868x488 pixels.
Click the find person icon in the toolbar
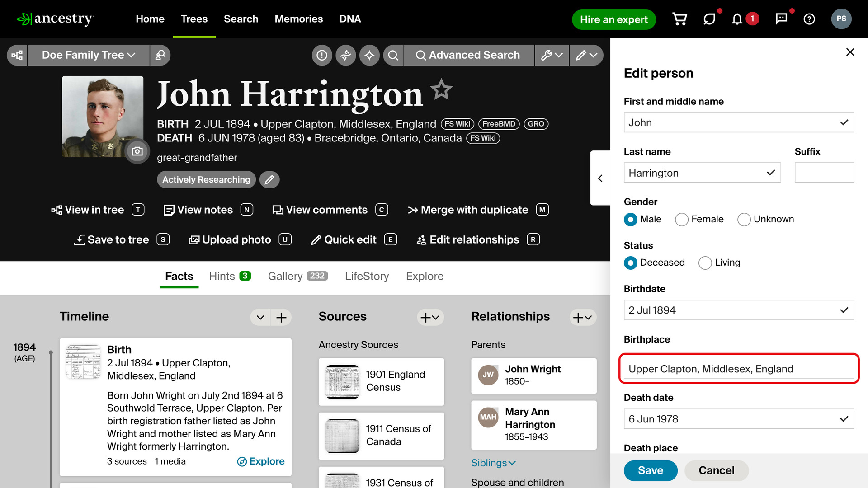160,55
